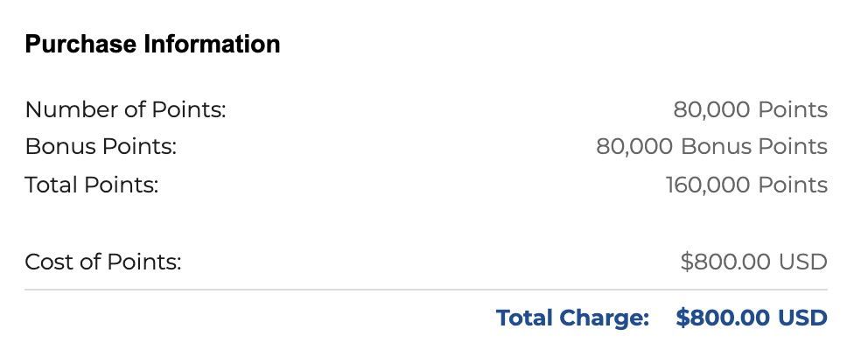Select the Number of Points label
868x357 pixels.
click(x=126, y=109)
